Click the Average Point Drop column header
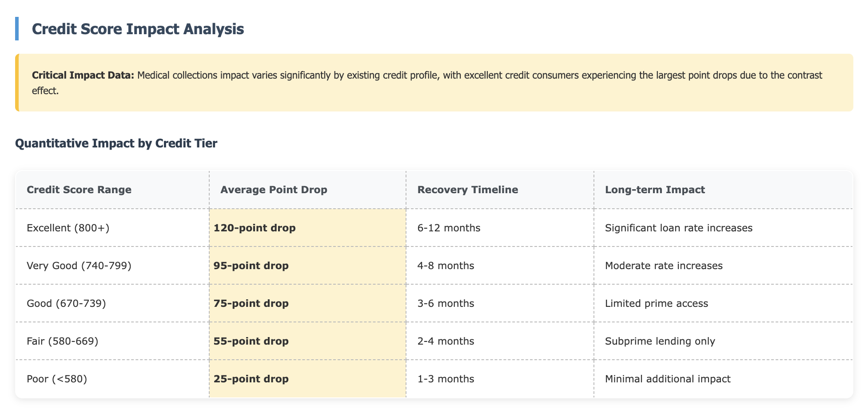The width and height of the screenshot is (868, 413). click(x=307, y=190)
